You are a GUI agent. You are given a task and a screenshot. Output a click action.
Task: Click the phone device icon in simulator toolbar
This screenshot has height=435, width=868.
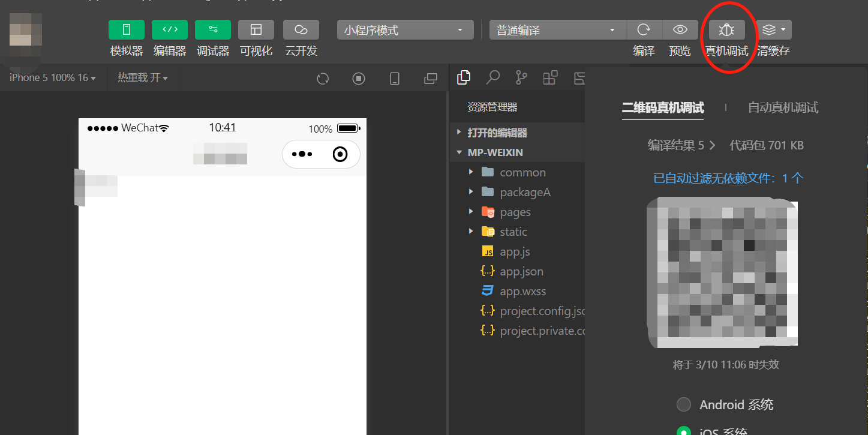click(395, 79)
